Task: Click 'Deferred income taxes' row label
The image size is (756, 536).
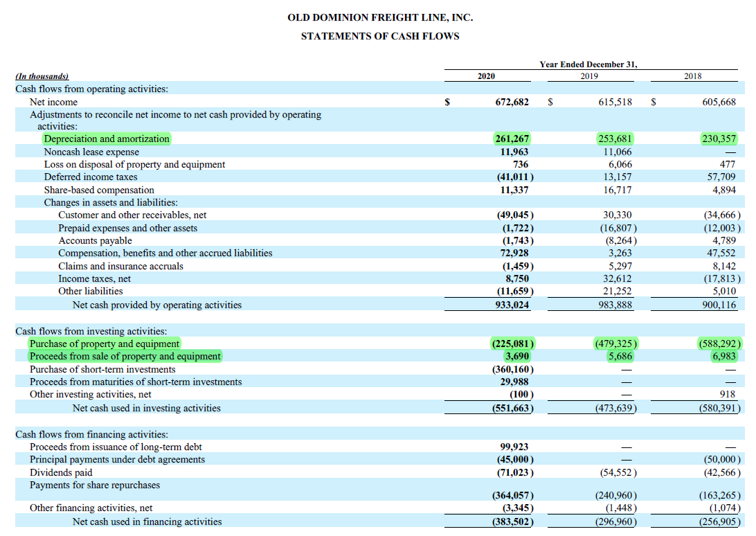Action: pos(91,177)
